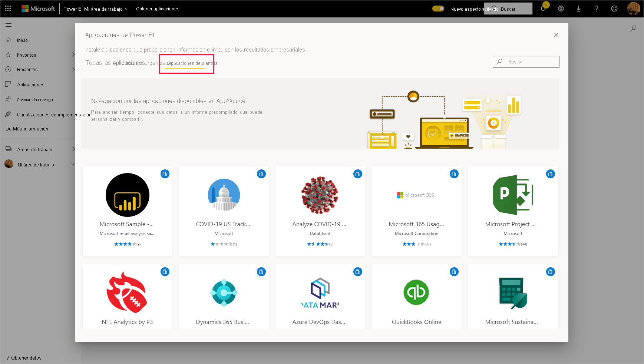Click shopping bag badge on Microsoft 365 Usage
Screen dimensions: 644x364
point(454,174)
